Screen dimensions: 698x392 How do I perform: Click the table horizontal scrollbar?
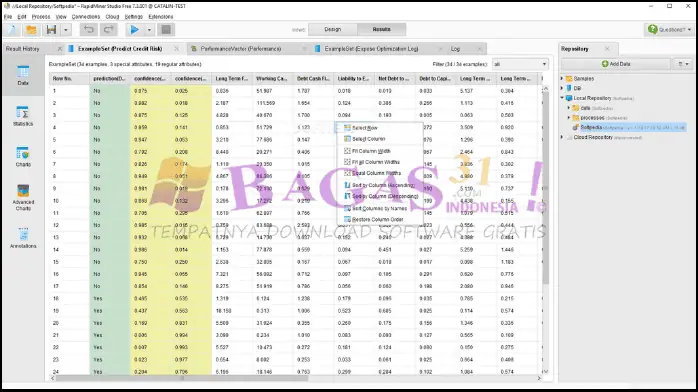pyautogui.click(x=183, y=378)
